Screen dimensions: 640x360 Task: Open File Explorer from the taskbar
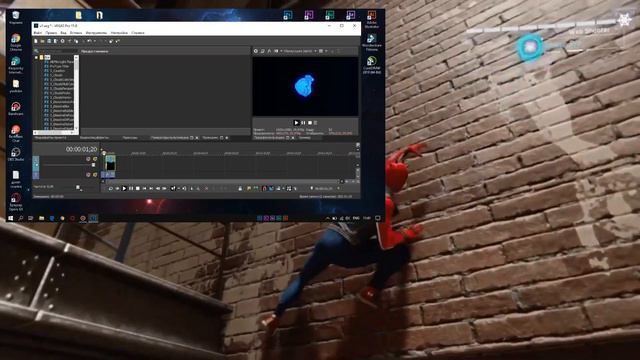(41, 218)
